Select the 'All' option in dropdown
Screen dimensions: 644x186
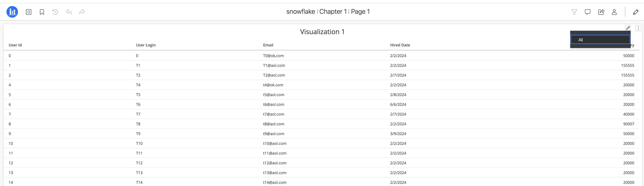tap(600, 40)
